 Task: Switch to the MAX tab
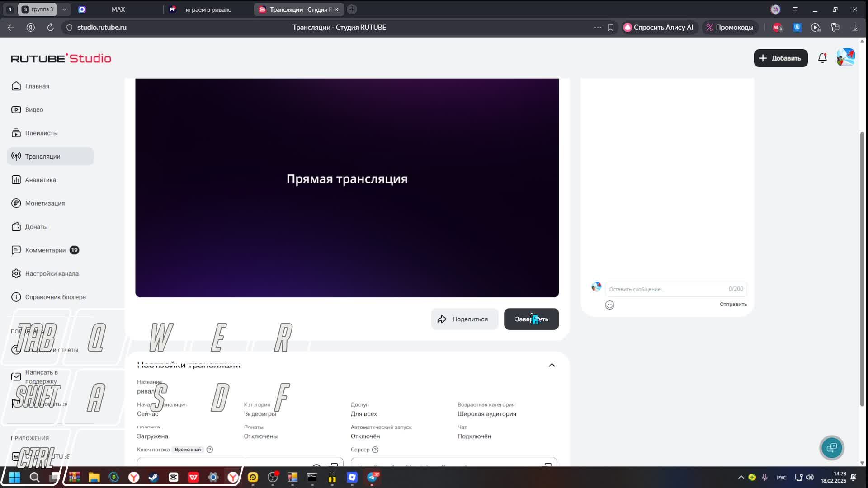coord(118,9)
